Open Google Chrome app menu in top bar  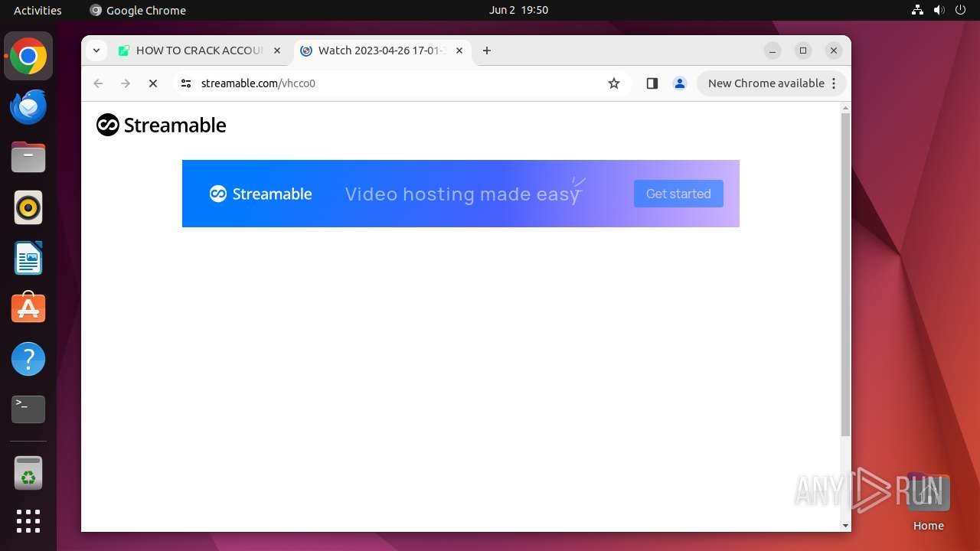(138, 10)
